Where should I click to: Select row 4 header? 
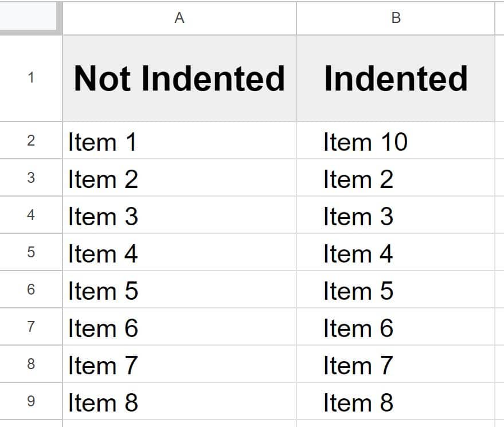click(30, 216)
